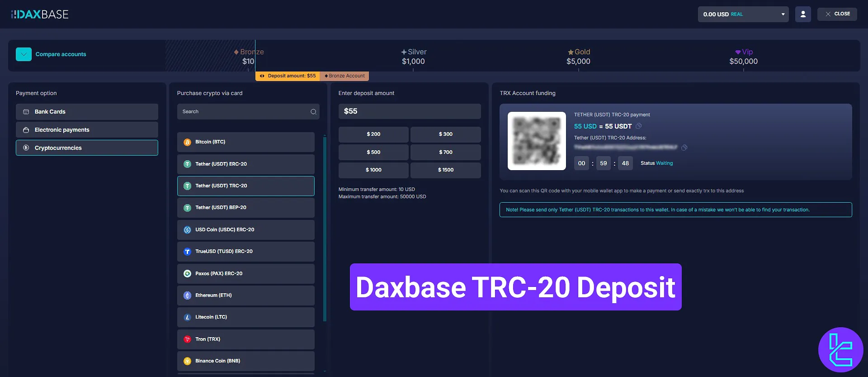Viewport: 868px width, 377px height.
Task: Focus the crypto Search field
Action: click(248, 112)
